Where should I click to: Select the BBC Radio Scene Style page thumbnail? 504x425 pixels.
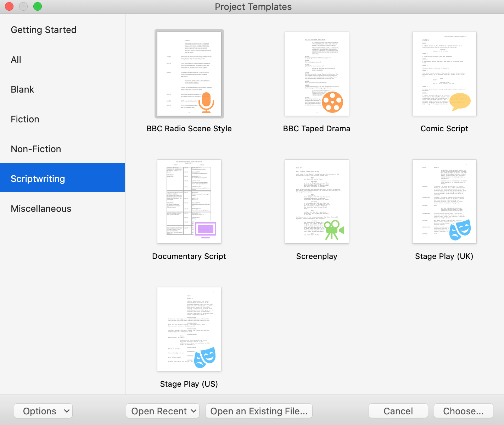pos(189,74)
